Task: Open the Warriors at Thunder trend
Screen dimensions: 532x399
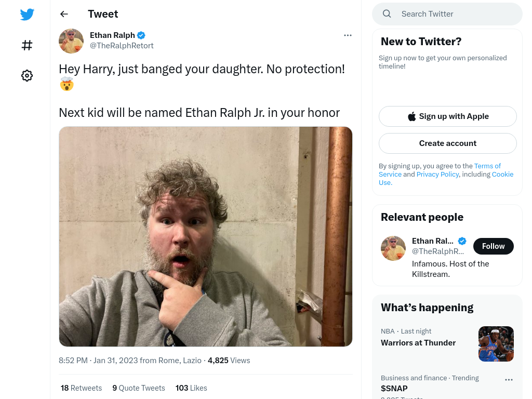Action: coord(418,343)
